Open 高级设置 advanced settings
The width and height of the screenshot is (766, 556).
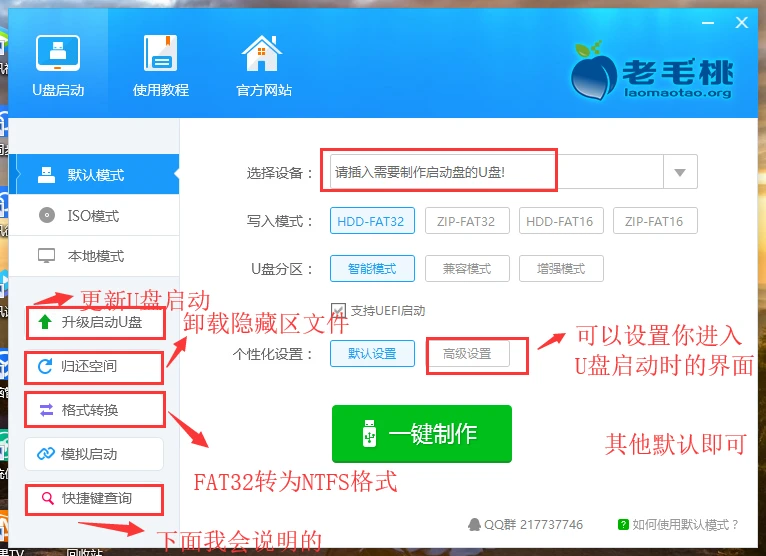click(467, 354)
